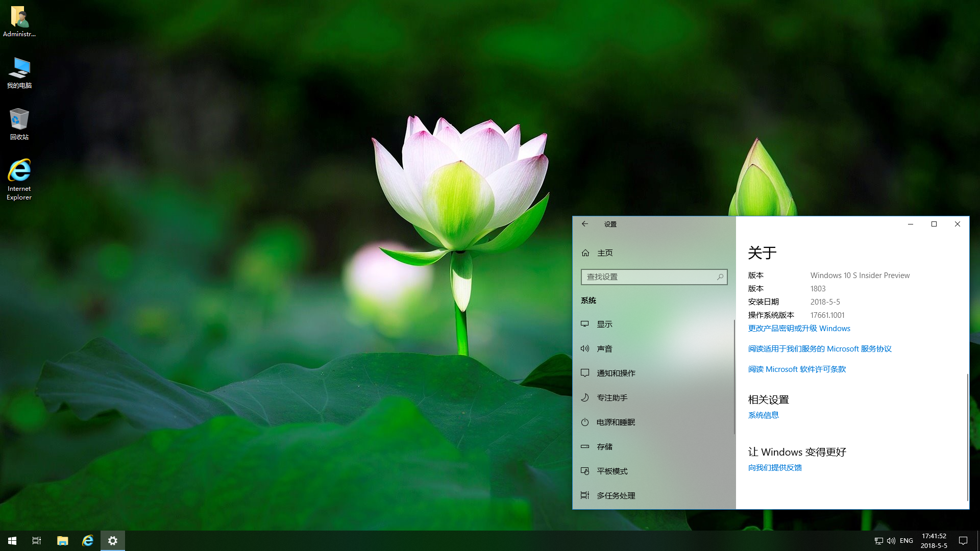Image resolution: width=980 pixels, height=551 pixels.
Task: Click the display monitor icon beside 显示
Action: (x=585, y=324)
